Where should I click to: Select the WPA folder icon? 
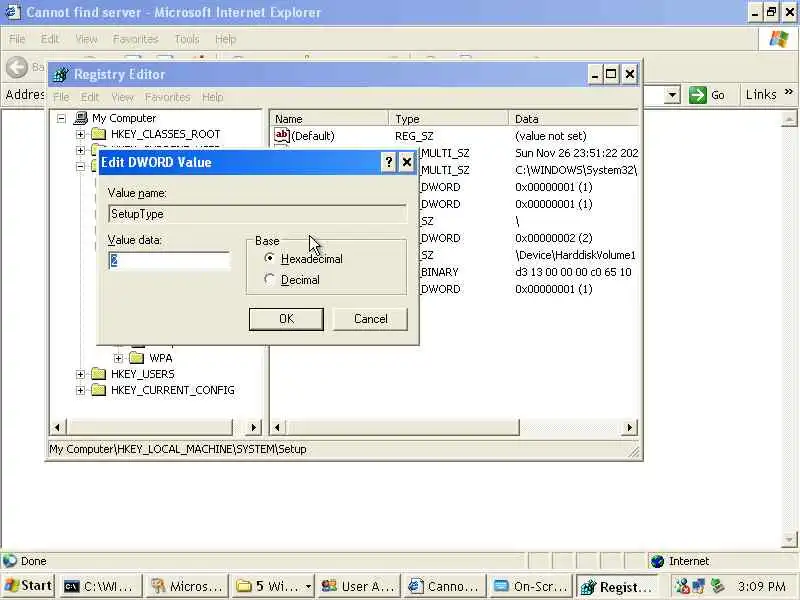tap(137, 358)
